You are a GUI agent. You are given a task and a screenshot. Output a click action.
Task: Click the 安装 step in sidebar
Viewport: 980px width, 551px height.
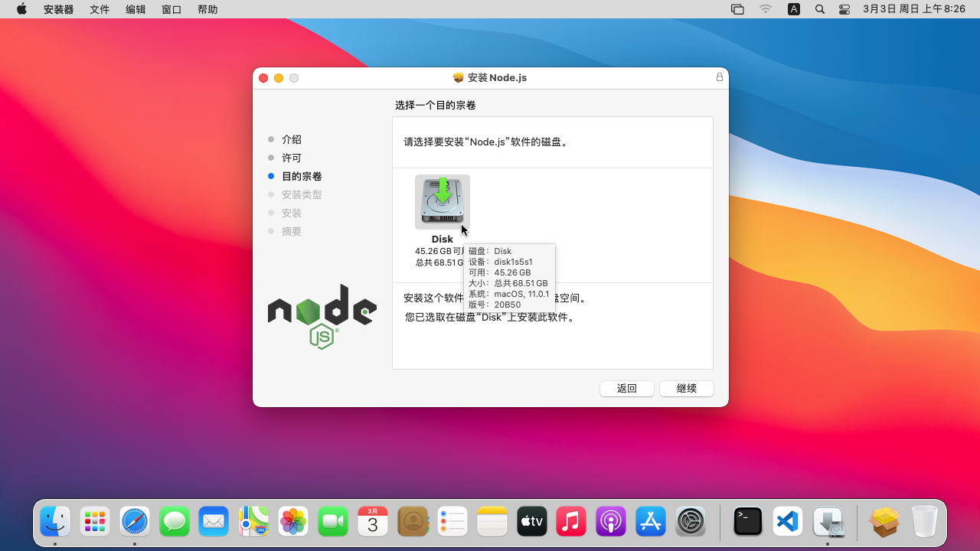[292, 213]
